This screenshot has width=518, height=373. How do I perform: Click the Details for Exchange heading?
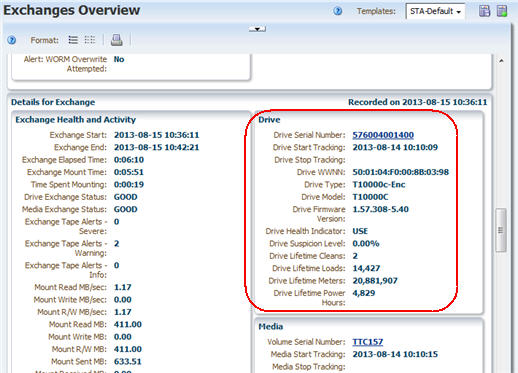[53, 102]
